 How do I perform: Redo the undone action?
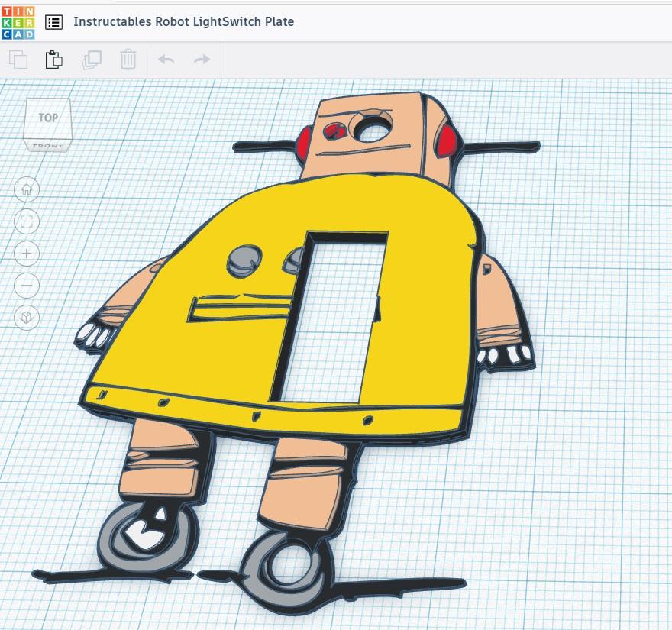tap(200, 59)
